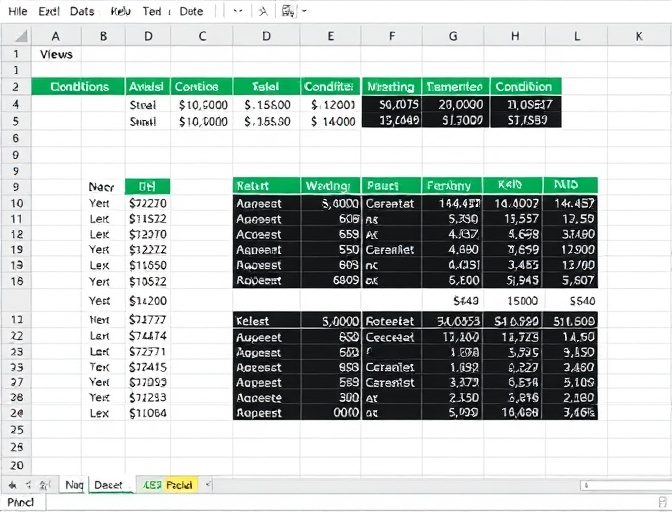Select column L header
This screenshot has width=672, height=512.
[x=577, y=36]
